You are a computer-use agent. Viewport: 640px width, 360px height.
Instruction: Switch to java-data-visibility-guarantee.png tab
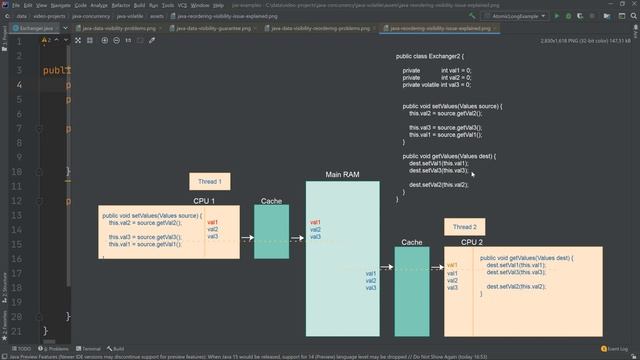(x=213, y=28)
